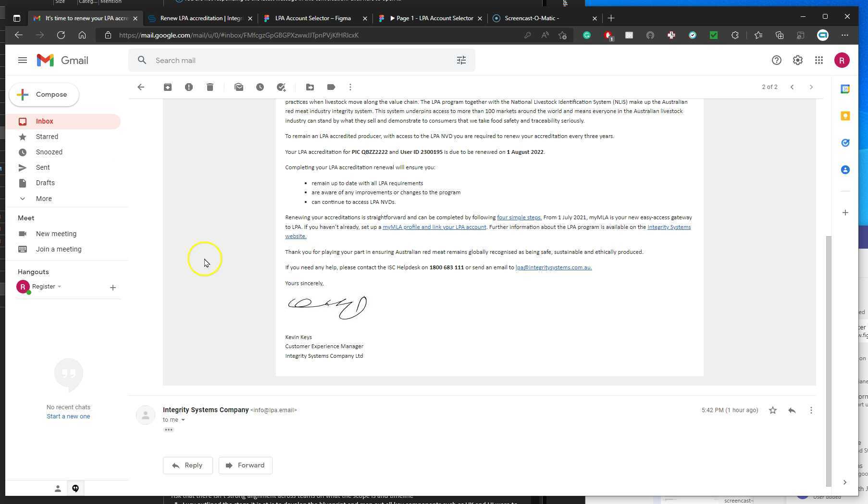Image resolution: width=868 pixels, height=504 pixels.
Task: Collapse the Register hangouts status
Action: coord(60,287)
